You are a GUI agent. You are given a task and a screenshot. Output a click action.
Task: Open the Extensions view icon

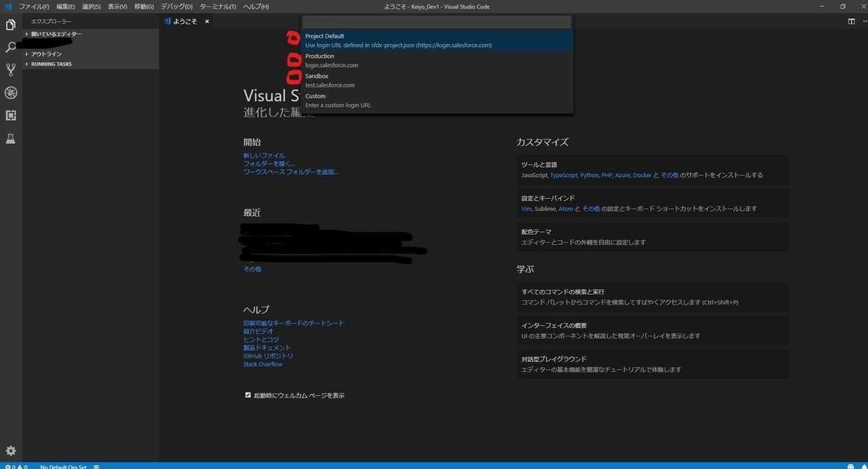pyautogui.click(x=11, y=116)
